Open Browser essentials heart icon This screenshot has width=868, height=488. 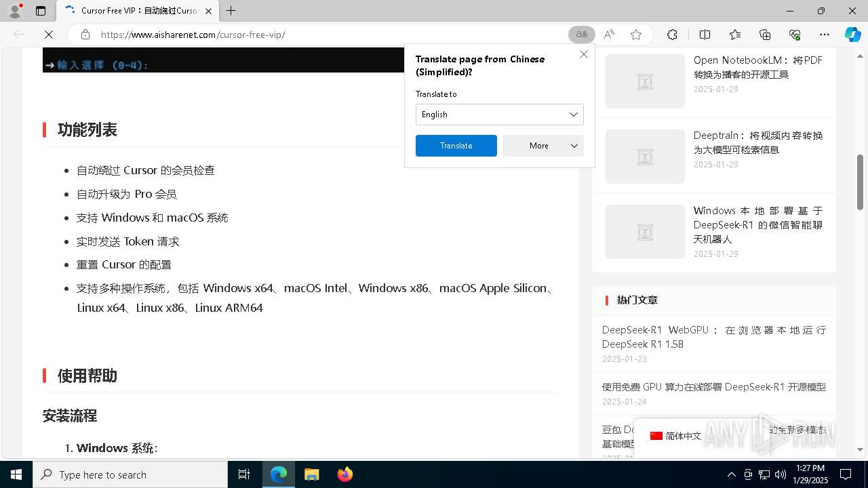pos(795,35)
